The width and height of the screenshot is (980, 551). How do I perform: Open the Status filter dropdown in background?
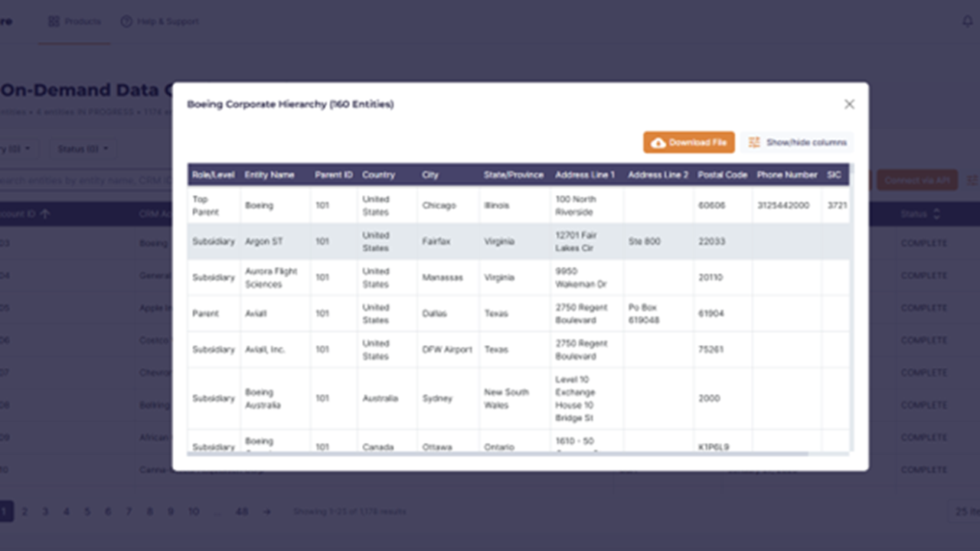coord(83,148)
